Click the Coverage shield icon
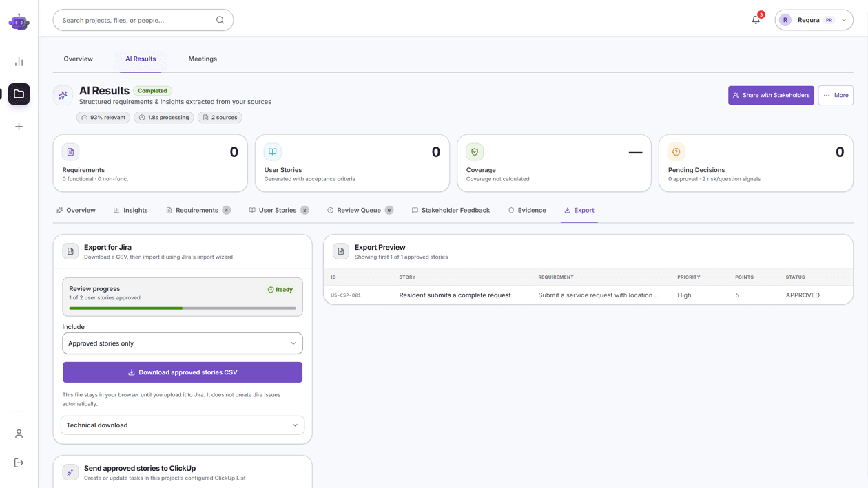 point(475,151)
